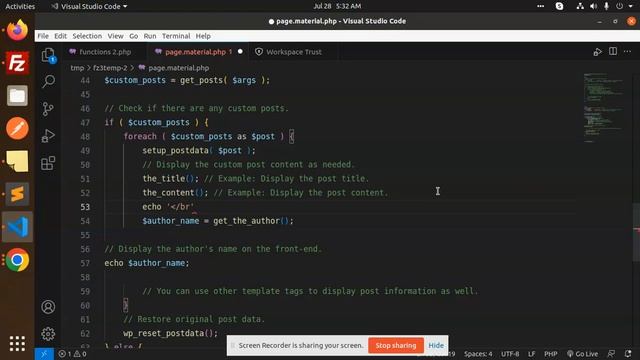Open the Go menu
The width and height of the screenshot is (640, 360).
pos(133,36)
